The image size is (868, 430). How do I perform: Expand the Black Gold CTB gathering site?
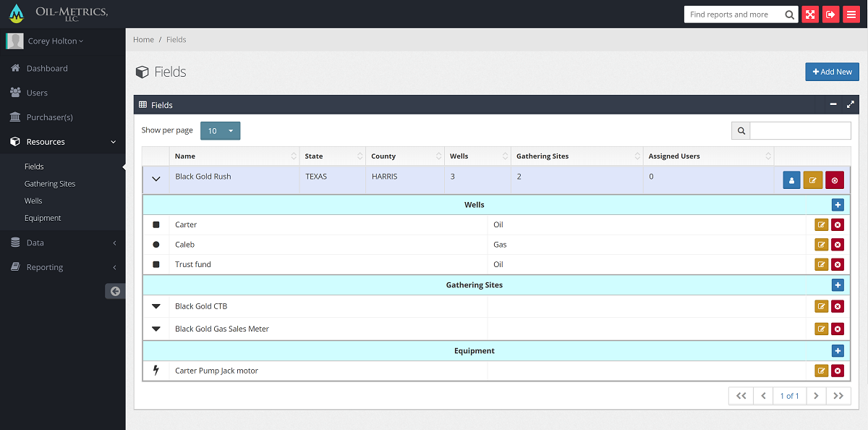point(156,306)
